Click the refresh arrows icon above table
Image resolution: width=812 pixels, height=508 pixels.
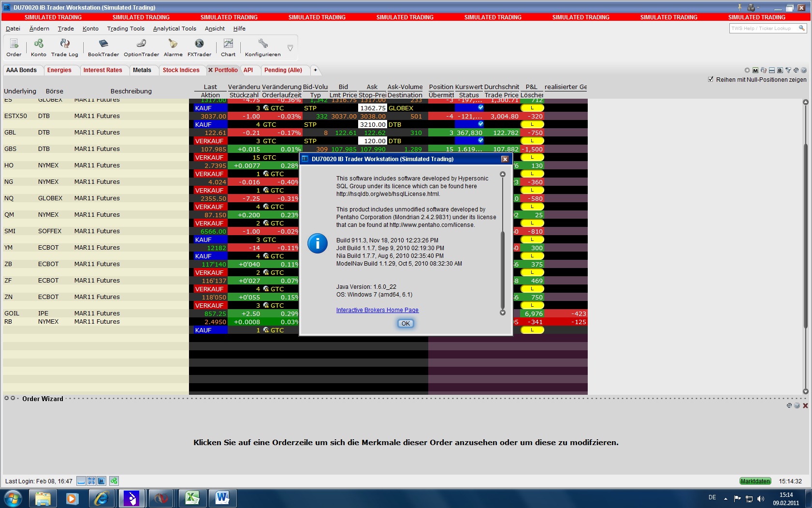tap(764, 70)
